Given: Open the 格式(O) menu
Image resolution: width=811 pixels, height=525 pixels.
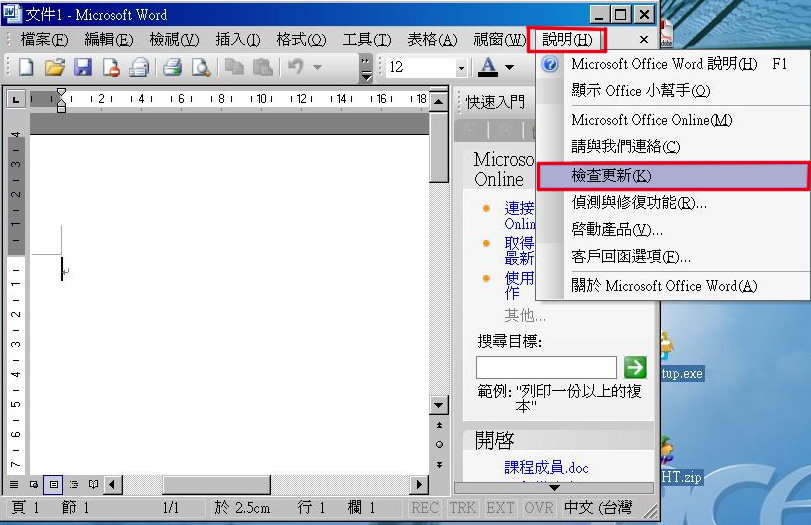Looking at the screenshot, I should 301,40.
